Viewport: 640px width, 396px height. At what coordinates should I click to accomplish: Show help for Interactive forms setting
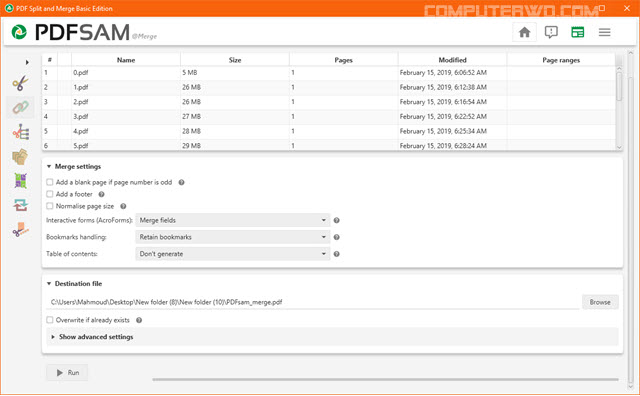pyautogui.click(x=336, y=220)
